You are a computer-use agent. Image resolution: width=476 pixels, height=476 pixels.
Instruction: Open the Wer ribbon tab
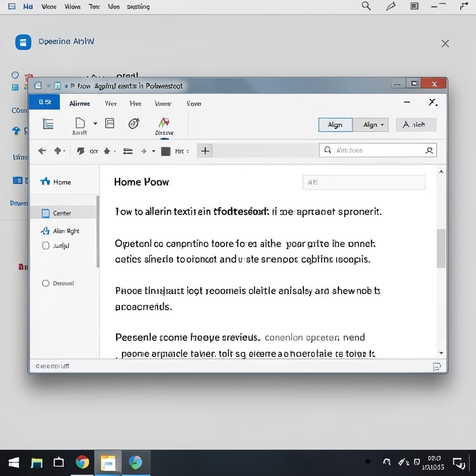(111, 104)
